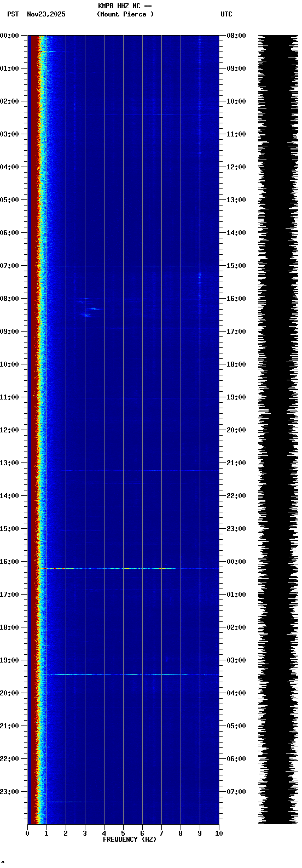302x868 pixels.
Task: Click the black seismogram waveform trace
Action: coord(278,430)
